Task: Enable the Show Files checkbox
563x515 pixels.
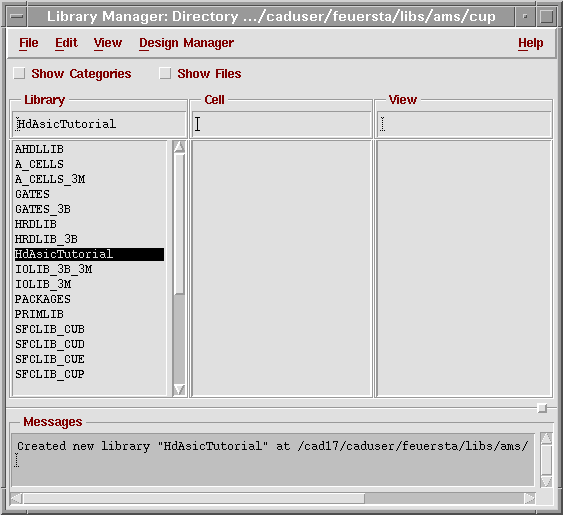Action: click(x=165, y=74)
